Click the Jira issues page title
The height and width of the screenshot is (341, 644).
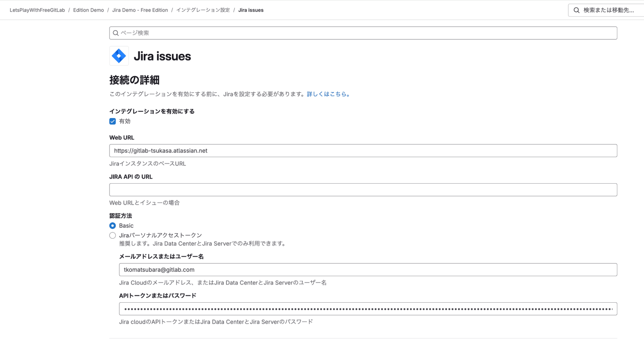point(162,56)
